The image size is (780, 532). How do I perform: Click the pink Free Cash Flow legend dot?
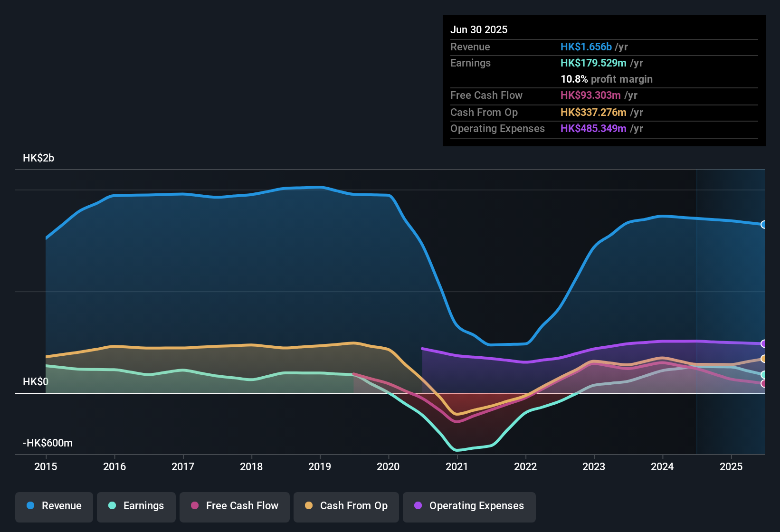195,505
